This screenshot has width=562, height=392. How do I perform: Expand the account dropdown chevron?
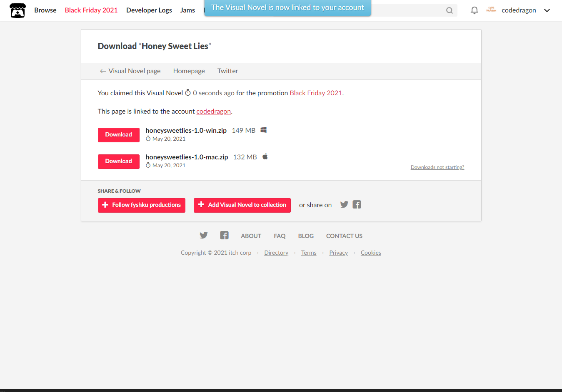[x=547, y=10]
